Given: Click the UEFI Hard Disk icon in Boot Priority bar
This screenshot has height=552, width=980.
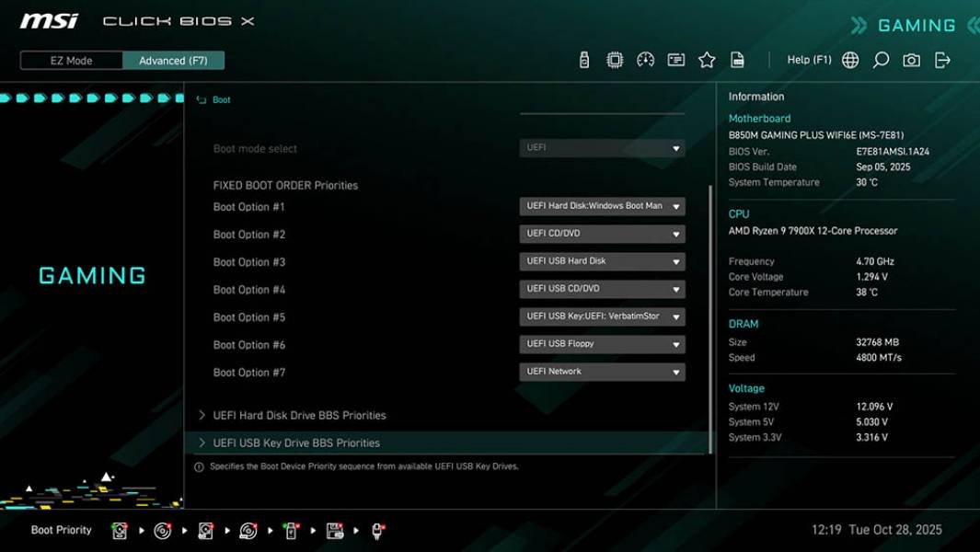Looking at the screenshot, I should pos(119,530).
